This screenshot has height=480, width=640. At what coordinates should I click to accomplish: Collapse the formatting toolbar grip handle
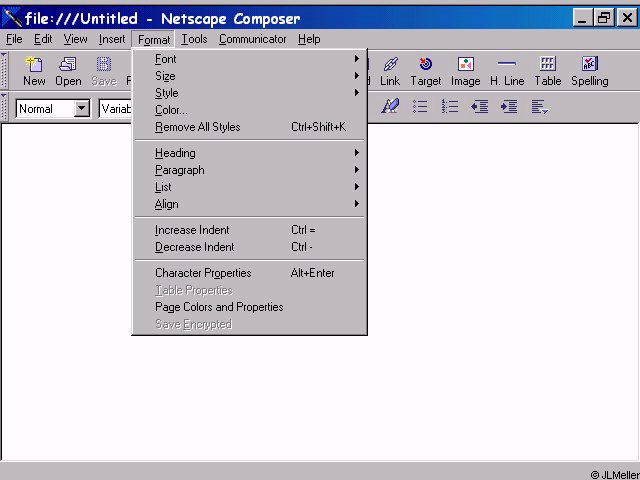click(4, 107)
